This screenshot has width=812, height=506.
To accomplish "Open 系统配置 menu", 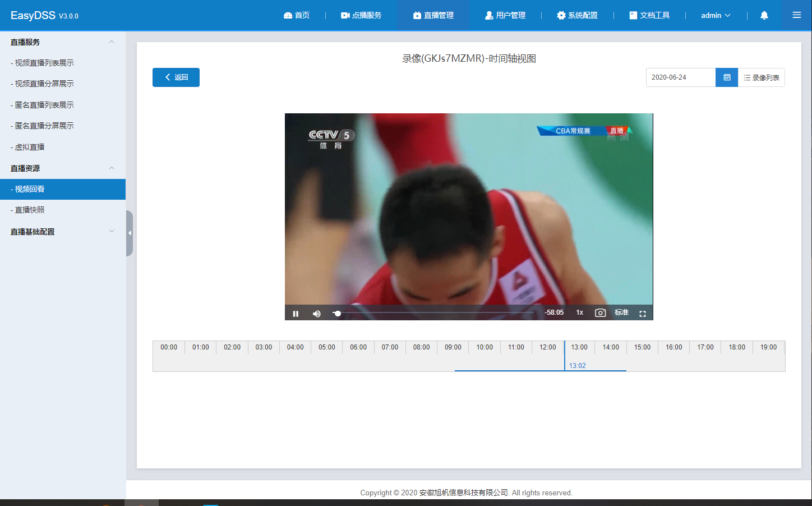I will (577, 15).
